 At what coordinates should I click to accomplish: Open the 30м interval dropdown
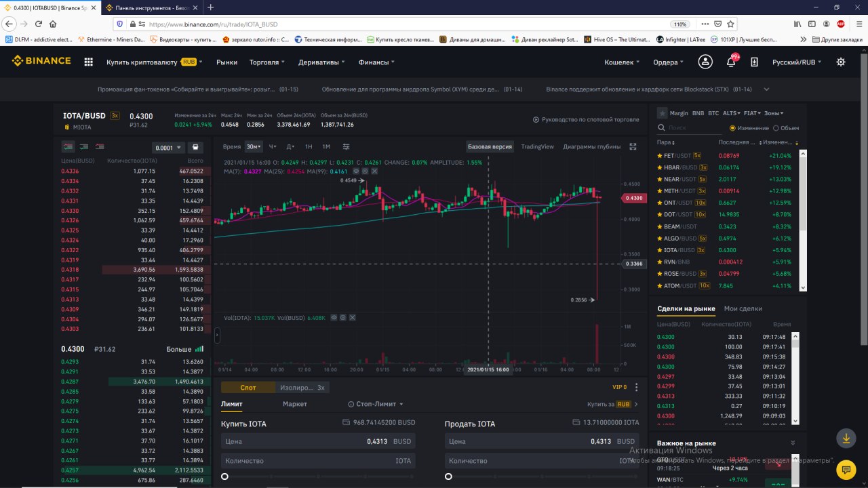click(254, 146)
